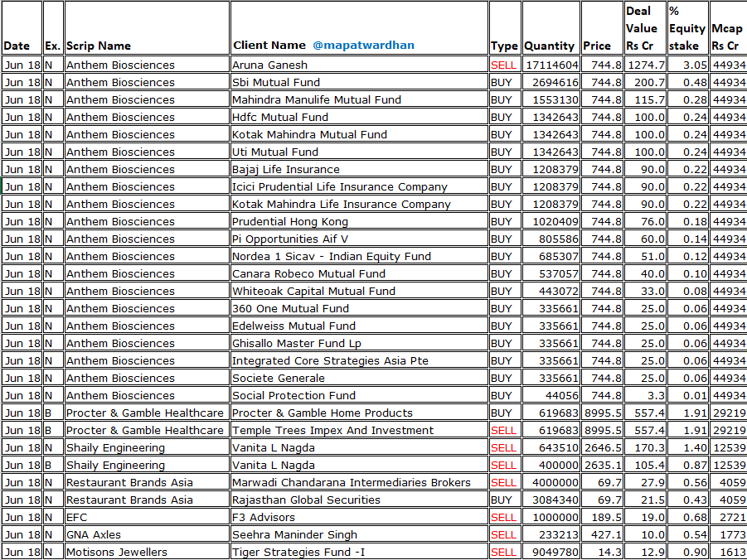
Task: Select price cell 427.1
Action: (x=602, y=534)
